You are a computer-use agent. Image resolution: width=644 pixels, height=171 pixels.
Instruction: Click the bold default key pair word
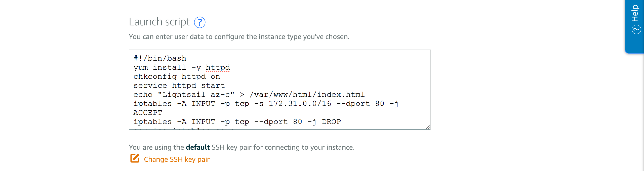point(198,147)
